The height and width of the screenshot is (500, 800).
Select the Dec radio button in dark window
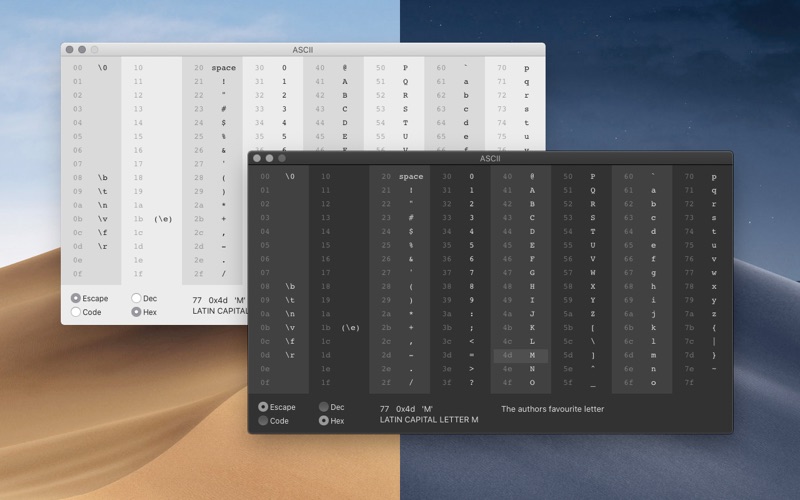coord(323,407)
